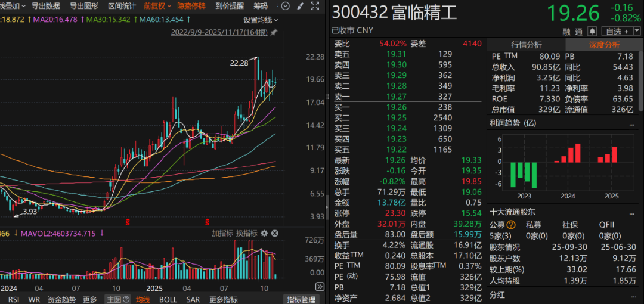Open the circled down-arrow toolbar menu
644x304 pixels.
click(x=286, y=6)
